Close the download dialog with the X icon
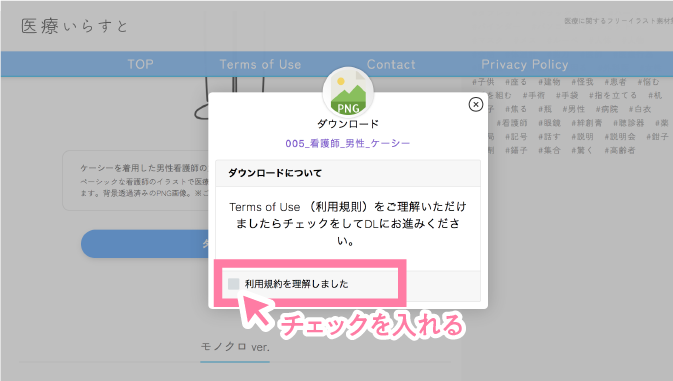 tap(476, 104)
